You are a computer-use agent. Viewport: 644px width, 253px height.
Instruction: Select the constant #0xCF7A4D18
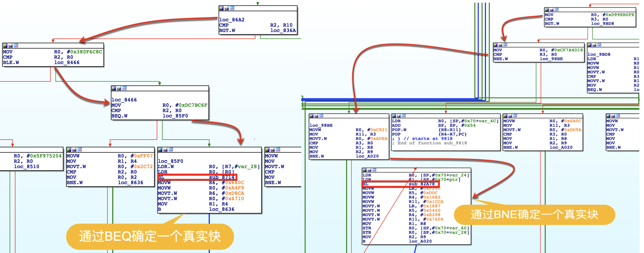click(567, 50)
